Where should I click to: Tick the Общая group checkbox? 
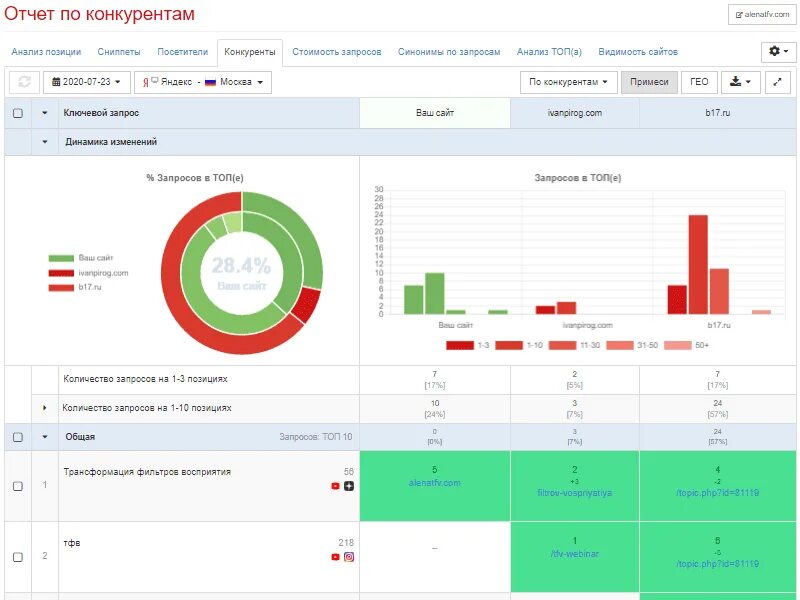[18, 437]
